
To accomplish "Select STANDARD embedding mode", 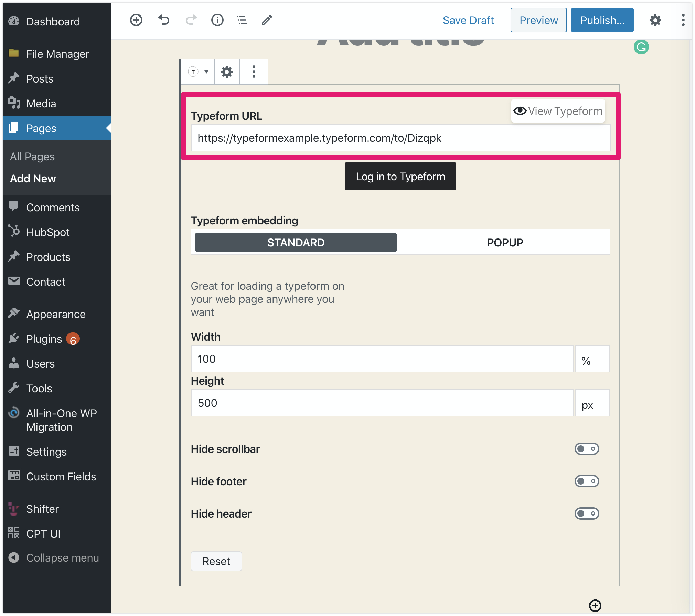I will tap(296, 242).
